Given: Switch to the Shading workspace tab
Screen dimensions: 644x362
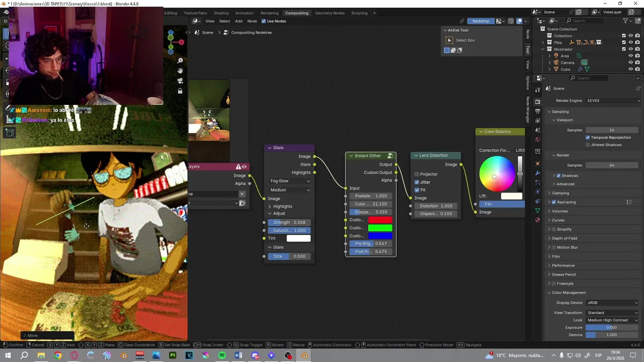Looking at the screenshot, I should tap(221, 13).
